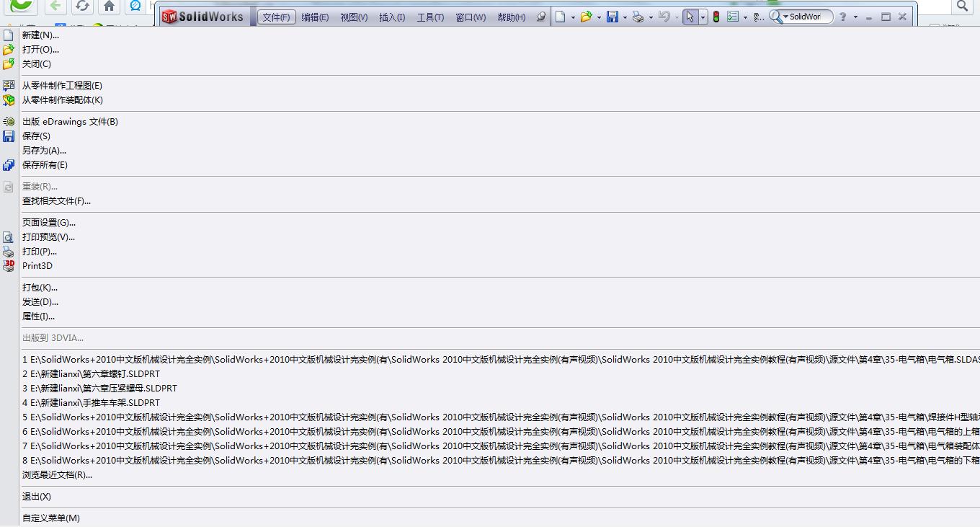
Task: Click the Print3D icon in menu
Action: point(9,266)
